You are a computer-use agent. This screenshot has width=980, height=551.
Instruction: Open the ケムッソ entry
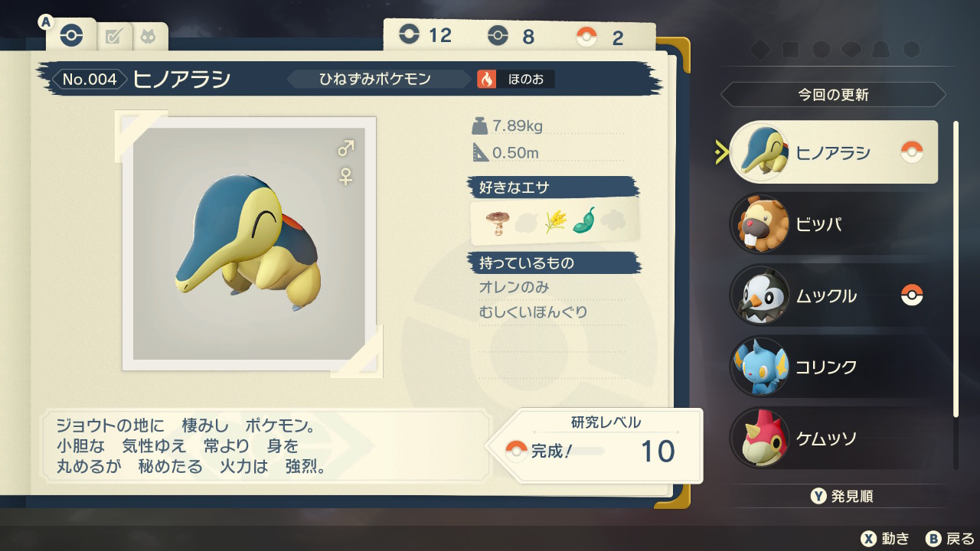(x=833, y=439)
